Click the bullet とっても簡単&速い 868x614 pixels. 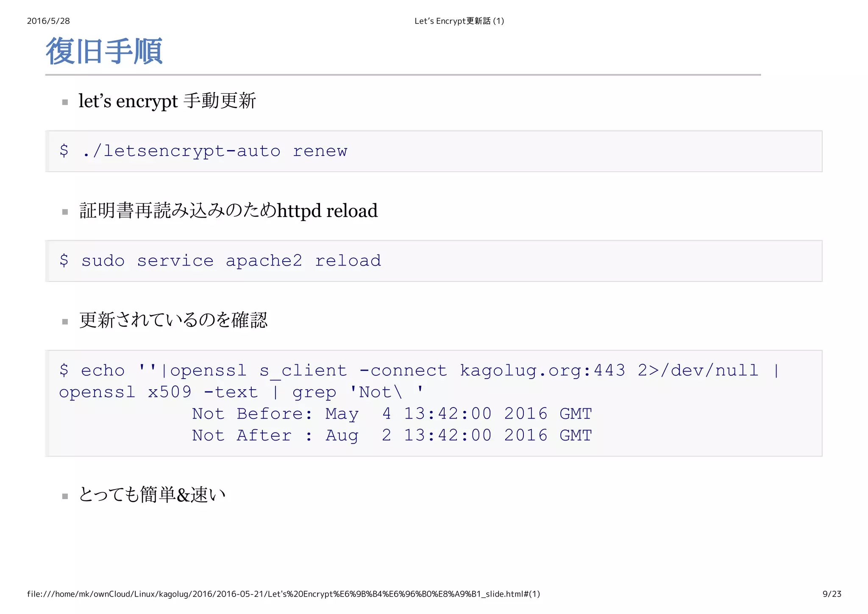pos(152,494)
